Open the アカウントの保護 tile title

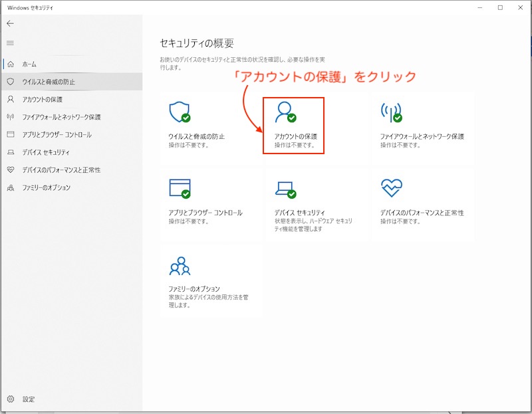[295, 136]
